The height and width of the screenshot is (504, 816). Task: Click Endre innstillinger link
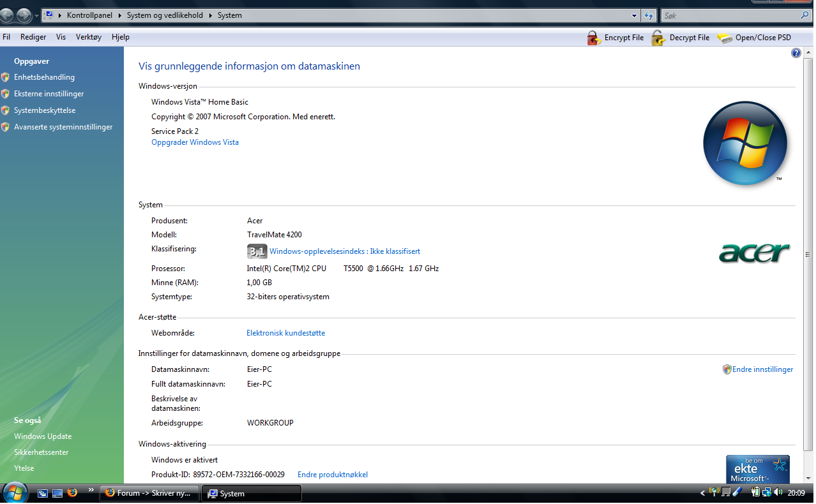[x=762, y=369]
